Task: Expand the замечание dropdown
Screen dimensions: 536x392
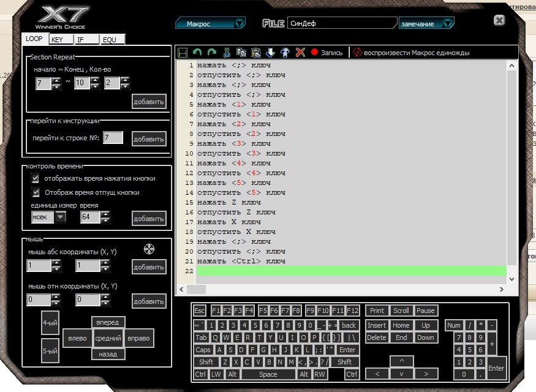Action: point(426,24)
